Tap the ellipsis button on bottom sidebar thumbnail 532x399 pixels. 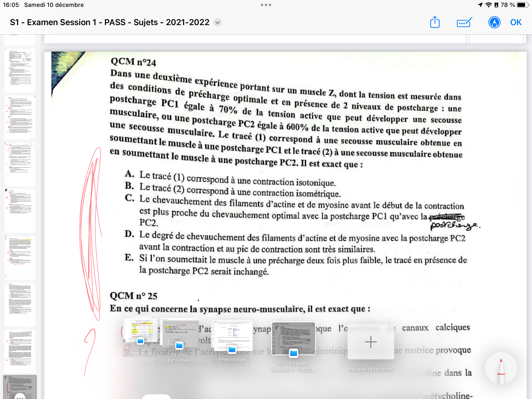(x=20, y=397)
